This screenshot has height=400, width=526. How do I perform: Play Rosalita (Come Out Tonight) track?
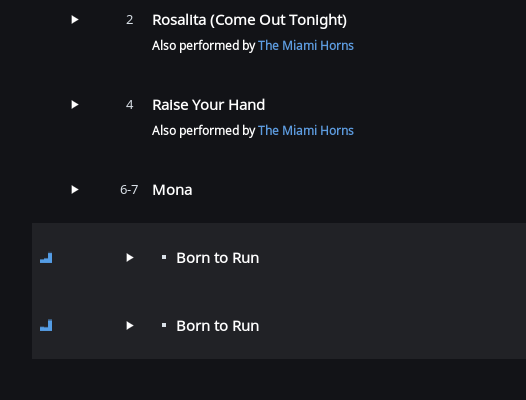(75, 20)
